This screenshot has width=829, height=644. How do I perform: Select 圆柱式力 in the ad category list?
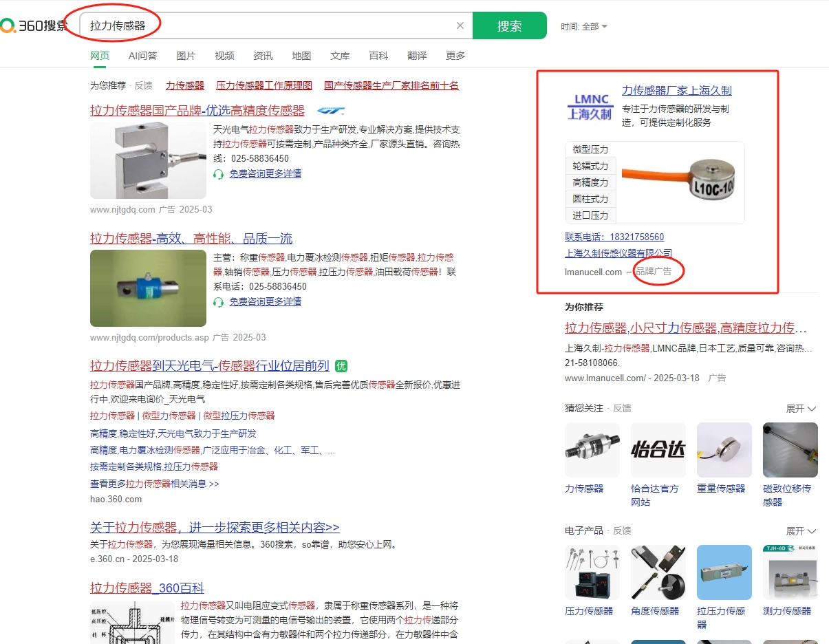590,199
